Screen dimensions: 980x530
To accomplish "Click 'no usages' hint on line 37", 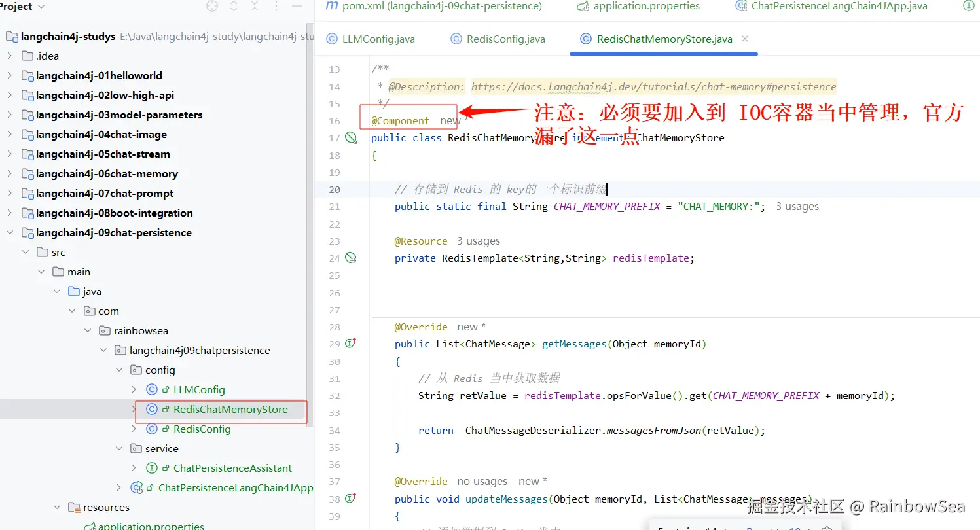I will pos(482,481).
